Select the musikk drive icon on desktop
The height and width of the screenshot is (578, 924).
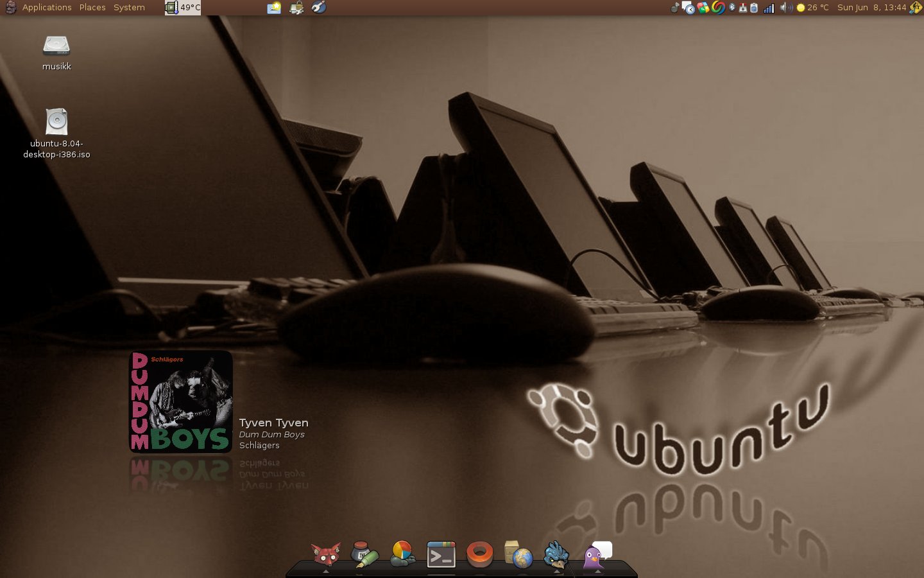[x=56, y=53]
